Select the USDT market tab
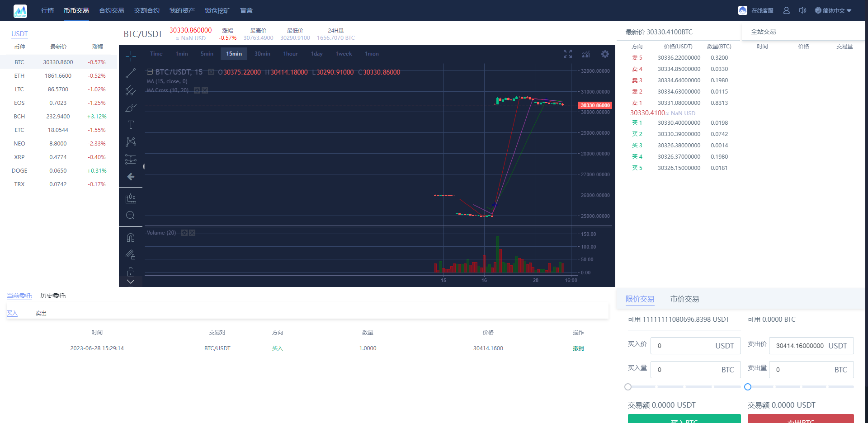 click(19, 34)
